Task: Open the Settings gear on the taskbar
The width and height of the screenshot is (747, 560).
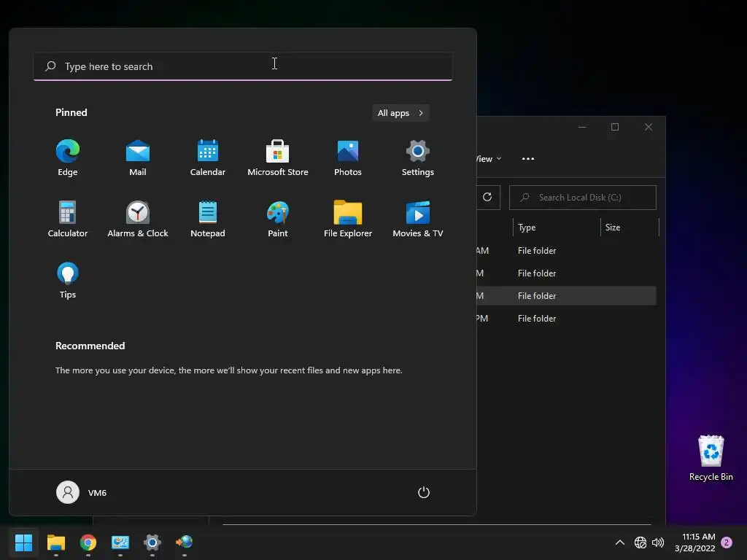Action: (152, 542)
